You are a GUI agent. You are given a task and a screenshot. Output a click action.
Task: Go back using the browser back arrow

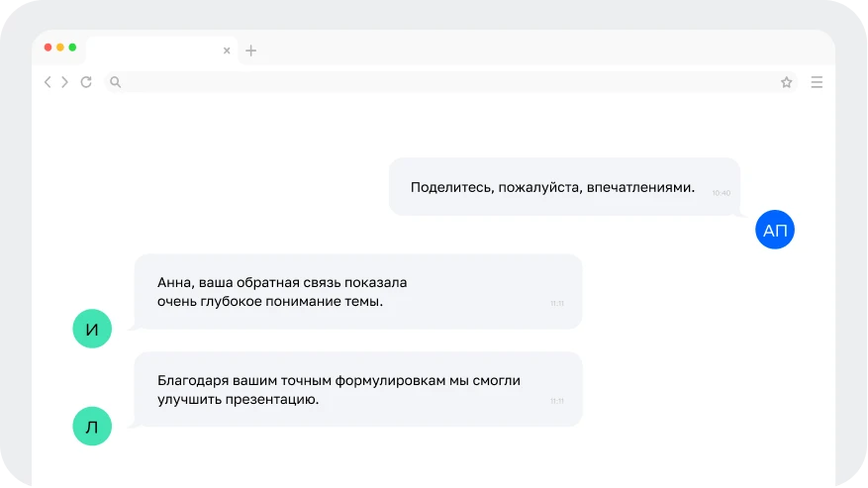tap(48, 82)
